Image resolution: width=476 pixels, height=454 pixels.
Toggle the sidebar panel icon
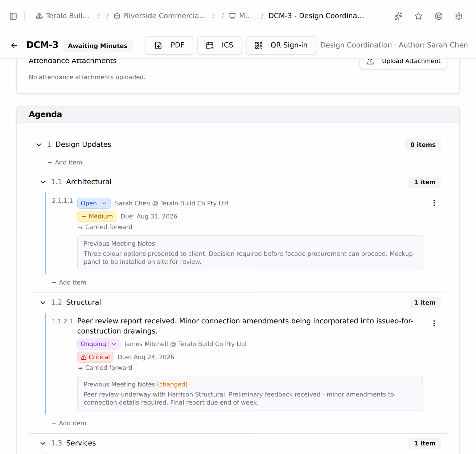[13, 16]
